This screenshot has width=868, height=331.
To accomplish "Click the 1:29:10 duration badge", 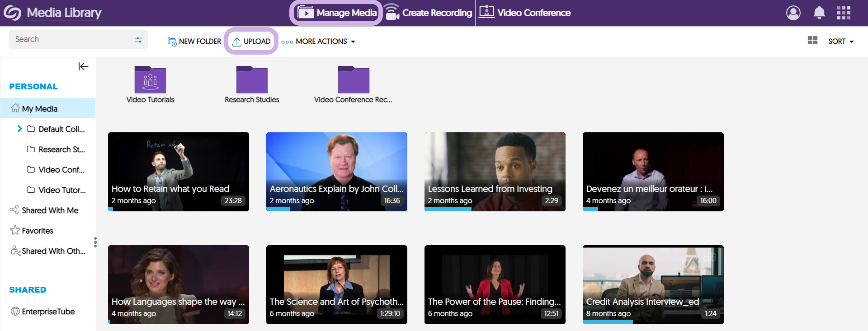I will [x=390, y=313].
